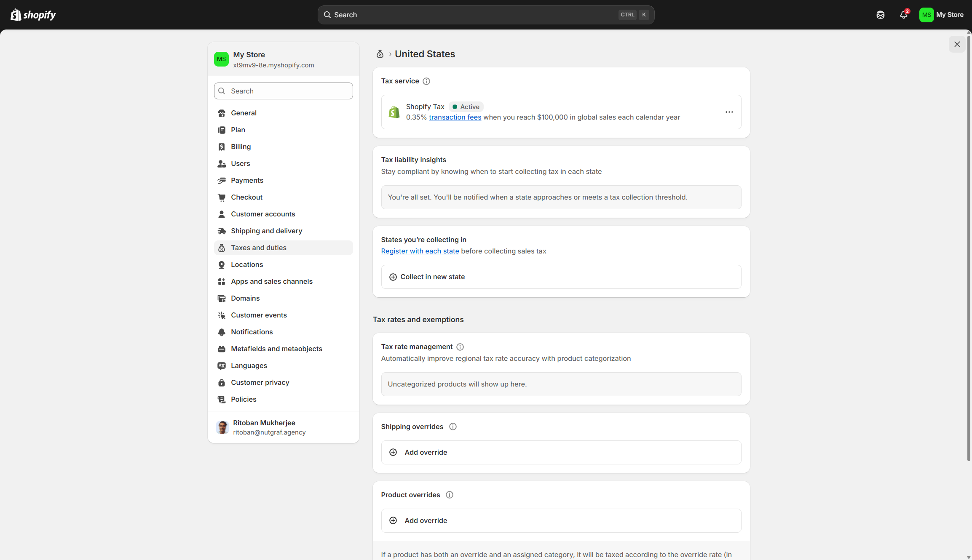Switch to the Metafields and metaobjects section
This screenshot has height=560, width=972.
[x=276, y=349]
